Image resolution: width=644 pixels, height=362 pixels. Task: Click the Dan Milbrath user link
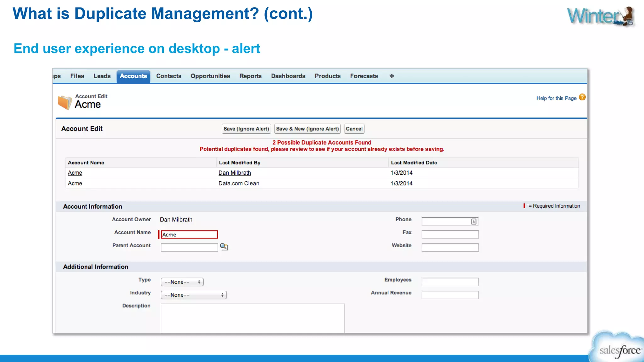click(235, 173)
